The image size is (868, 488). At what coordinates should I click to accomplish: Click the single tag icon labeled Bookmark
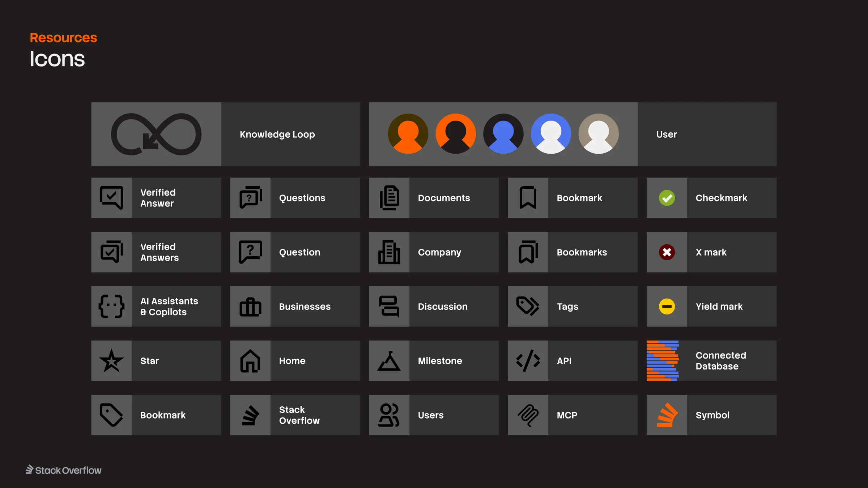click(x=111, y=415)
